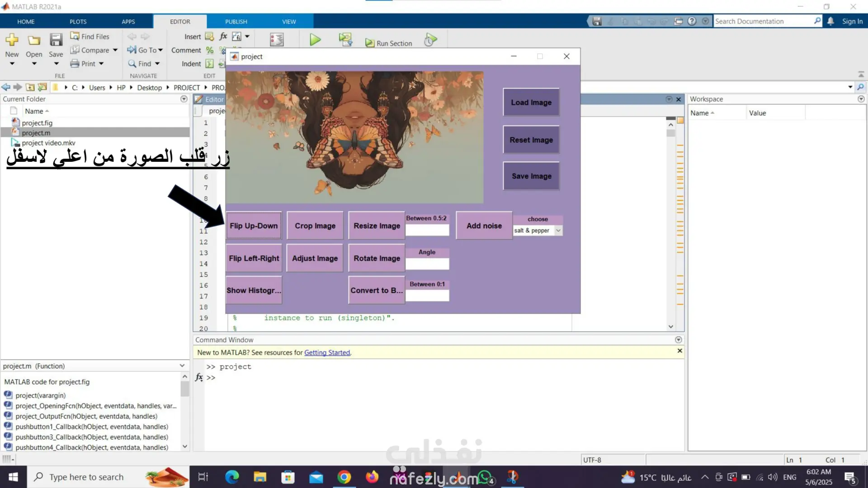The image size is (868, 488).
Task: Click the quick access Save icon
Action: pos(597,21)
